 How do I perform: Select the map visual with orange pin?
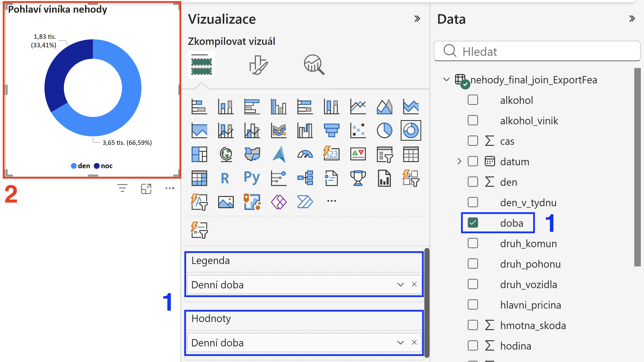pos(252,202)
